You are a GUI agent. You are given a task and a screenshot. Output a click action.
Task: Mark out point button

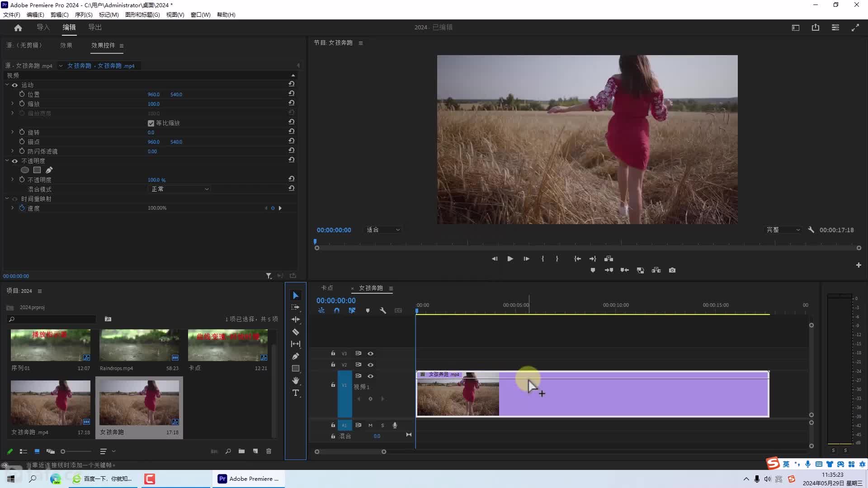[x=557, y=258]
